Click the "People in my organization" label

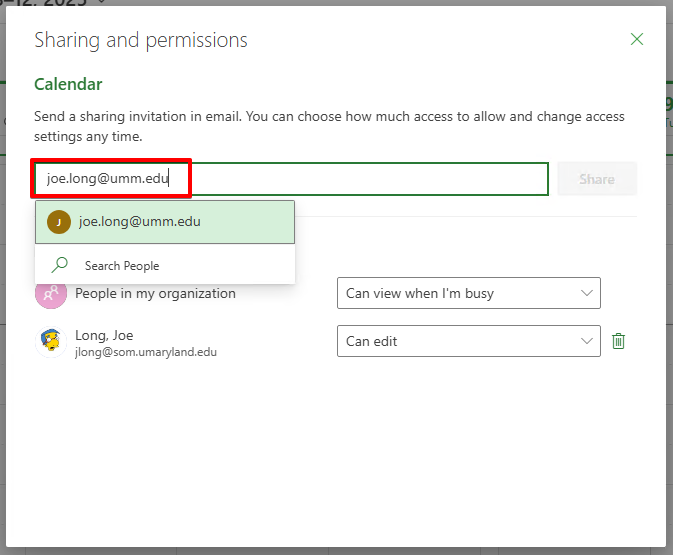155,294
